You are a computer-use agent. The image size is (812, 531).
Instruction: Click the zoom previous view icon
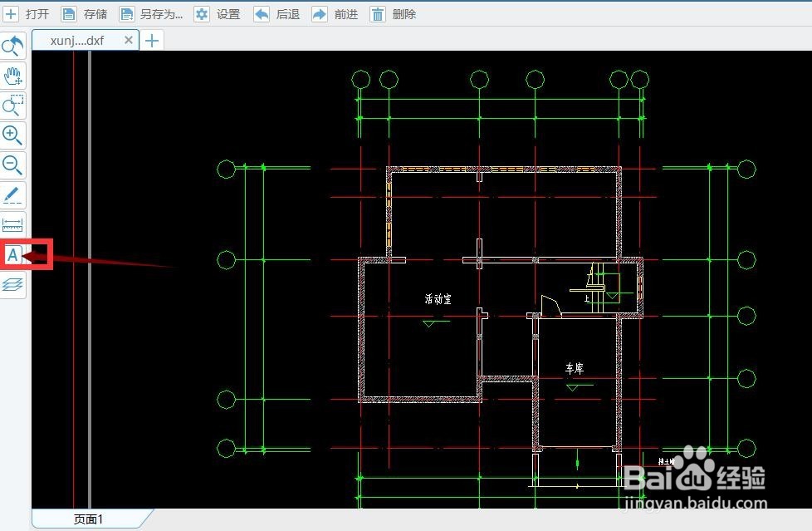[12, 46]
